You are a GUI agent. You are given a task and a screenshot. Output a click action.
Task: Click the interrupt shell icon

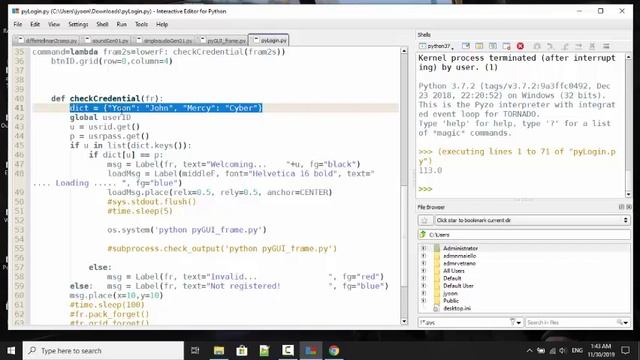[x=479, y=46]
